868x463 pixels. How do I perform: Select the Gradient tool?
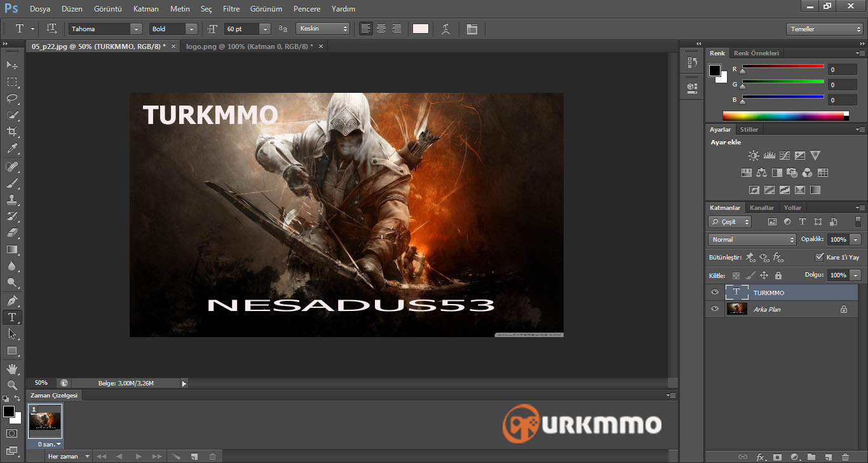(12, 249)
